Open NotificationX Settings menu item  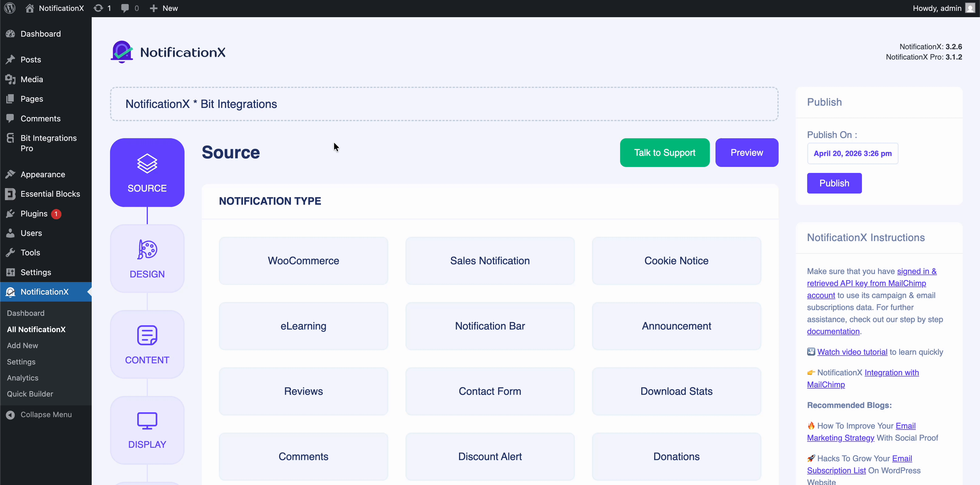click(x=21, y=362)
